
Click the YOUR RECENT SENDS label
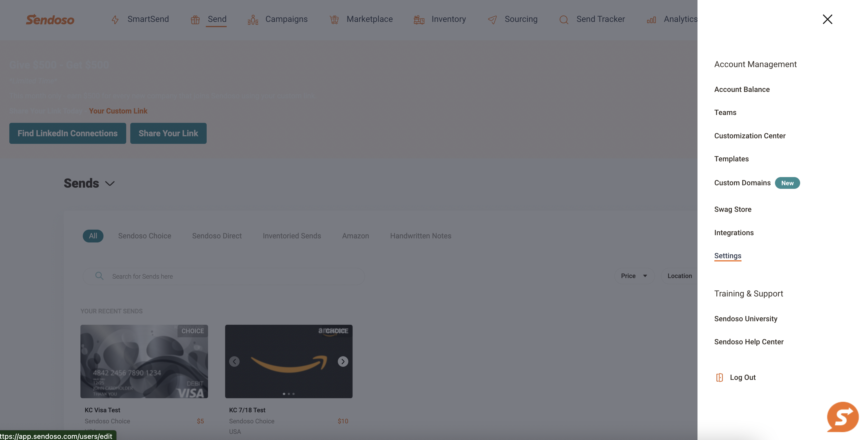pos(111,311)
